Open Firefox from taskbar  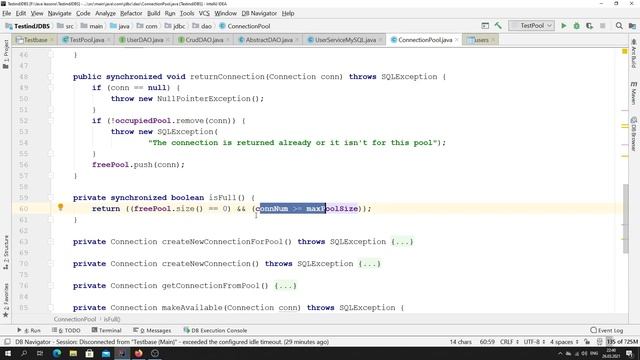tap(139, 353)
